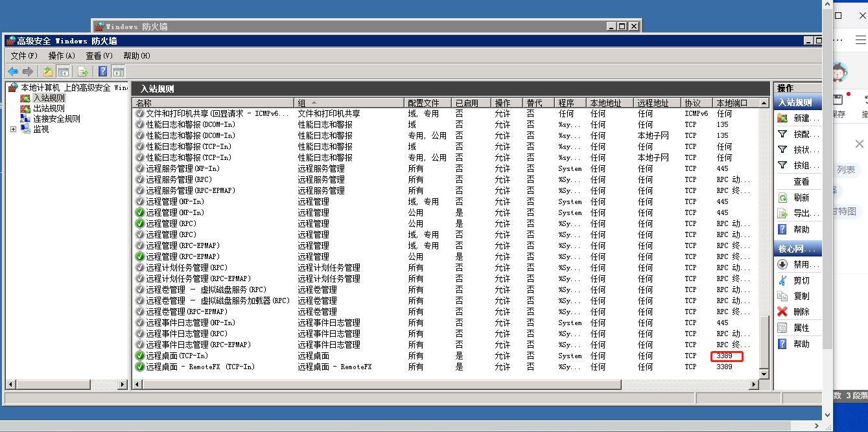Select the 远程桌面(TCP-In) rule row
Image resolution: width=868 pixels, height=432 pixels.
pos(446,356)
